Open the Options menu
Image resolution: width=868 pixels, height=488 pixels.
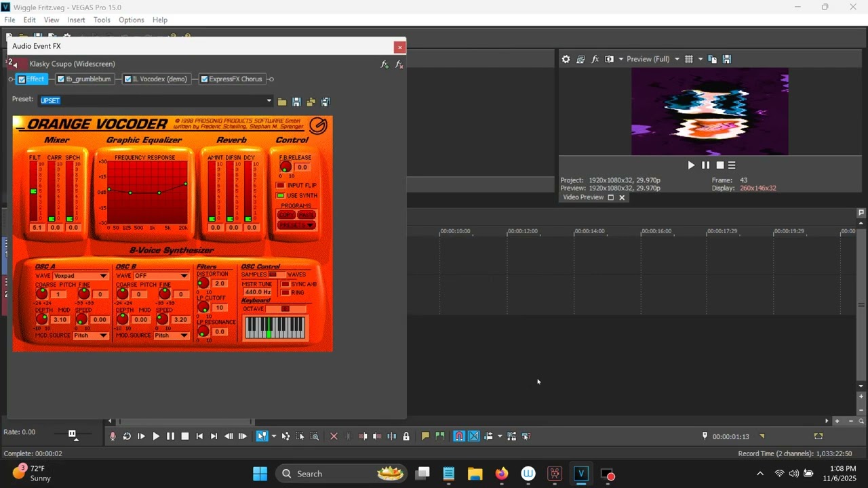pyautogui.click(x=131, y=20)
